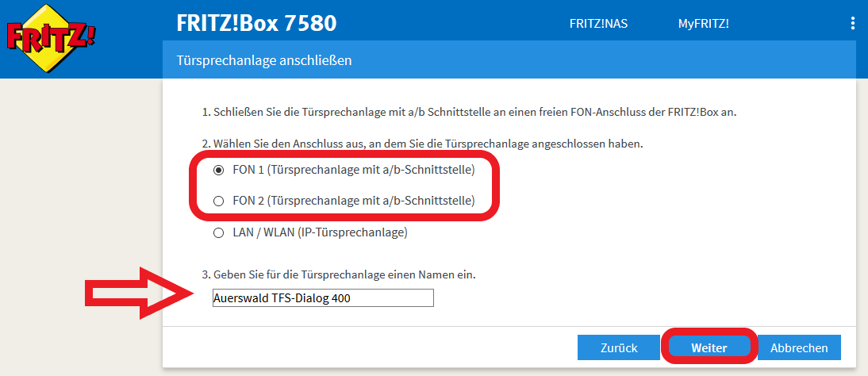Go back with the Zurück button
The height and width of the screenshot is (376, 868).
pos(619,347)
